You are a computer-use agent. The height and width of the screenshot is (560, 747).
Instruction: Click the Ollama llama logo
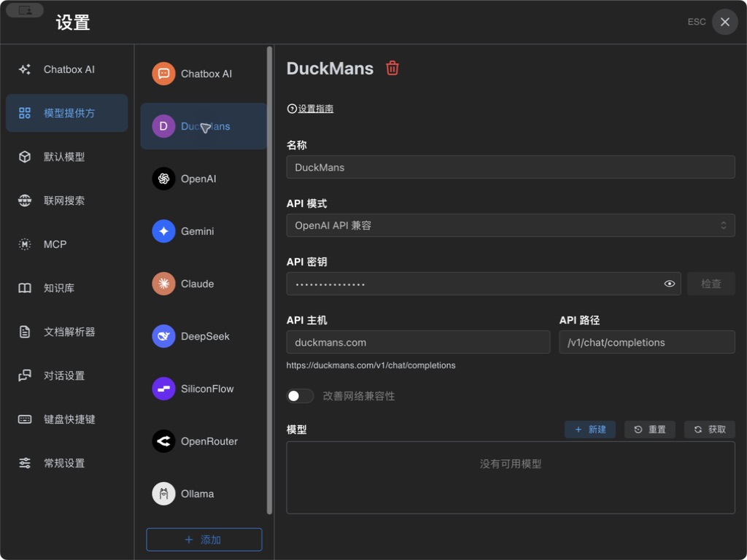(163, 494)
